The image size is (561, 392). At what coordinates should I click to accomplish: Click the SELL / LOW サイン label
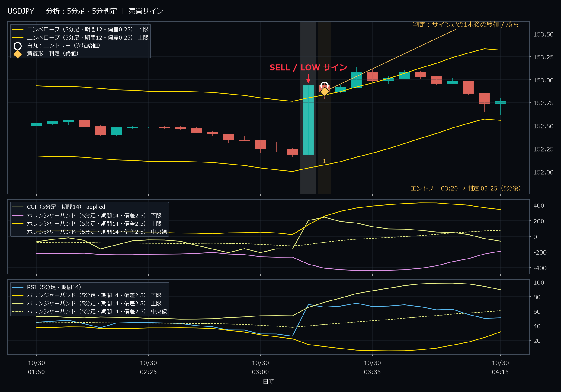coord(308,67)
